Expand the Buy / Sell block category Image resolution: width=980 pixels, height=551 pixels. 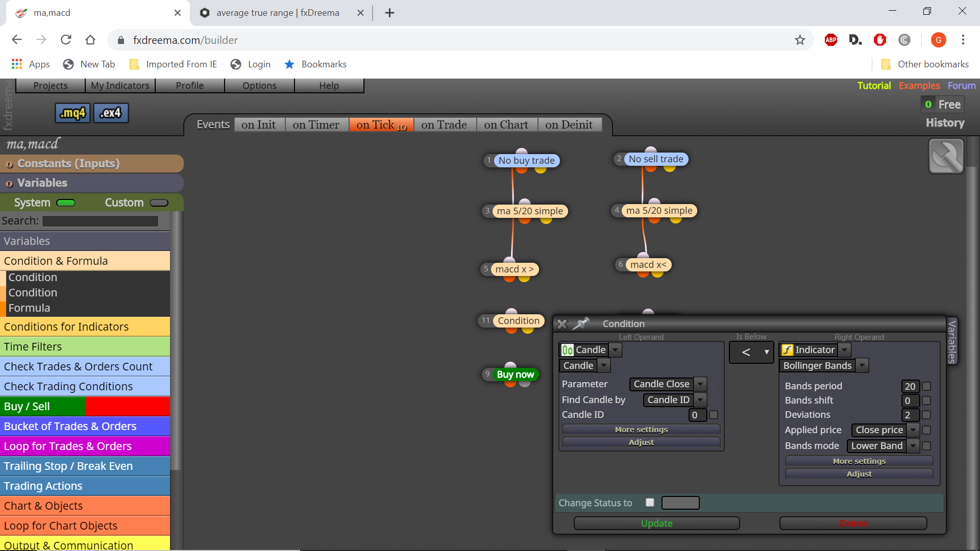pyautogui.click(x=85, y=407)
